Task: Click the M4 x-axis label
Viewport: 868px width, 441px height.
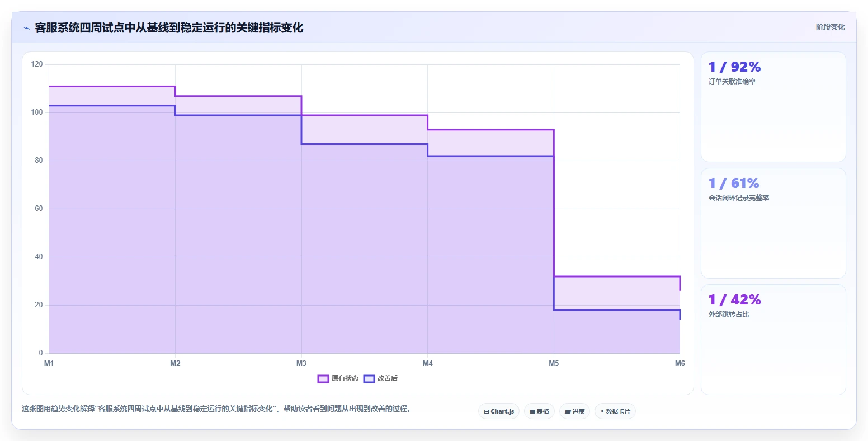Action: click(428, 364)
